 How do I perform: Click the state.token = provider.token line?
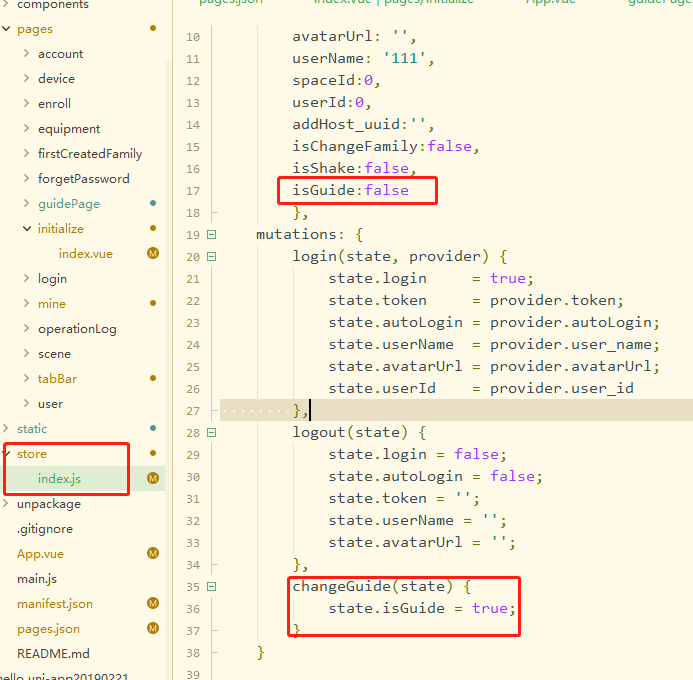[x=476, y=300]
